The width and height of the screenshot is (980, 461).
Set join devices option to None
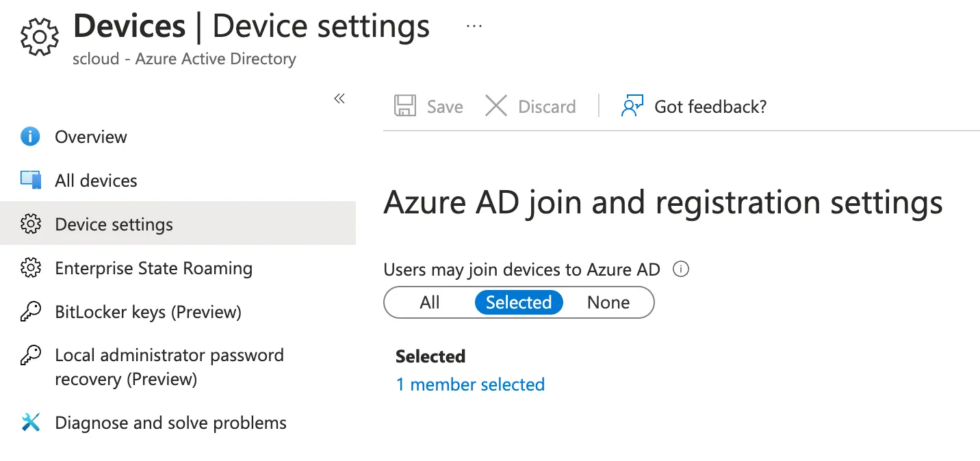(608, 302)
